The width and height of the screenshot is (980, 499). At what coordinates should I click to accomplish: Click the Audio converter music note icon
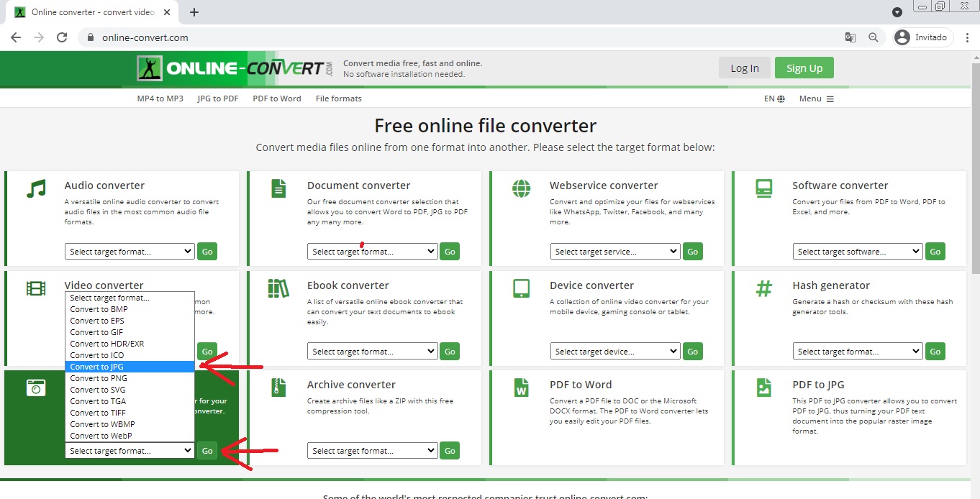point(36,188)
